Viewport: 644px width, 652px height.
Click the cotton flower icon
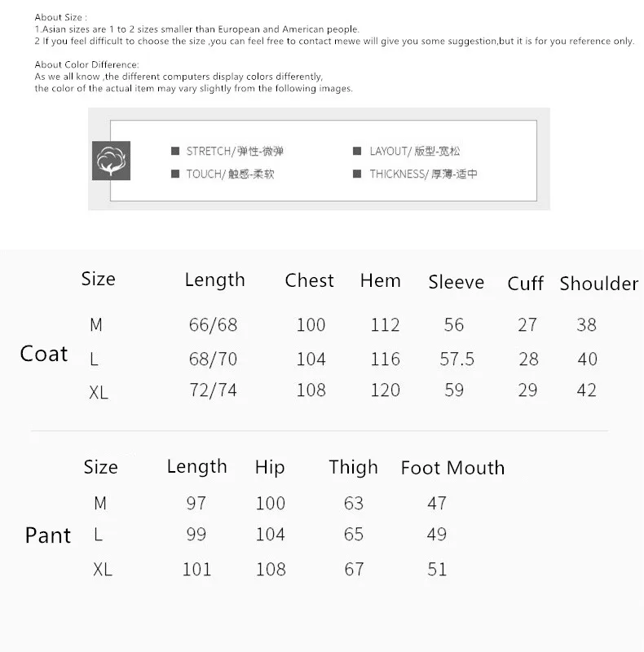coord(111,161)
